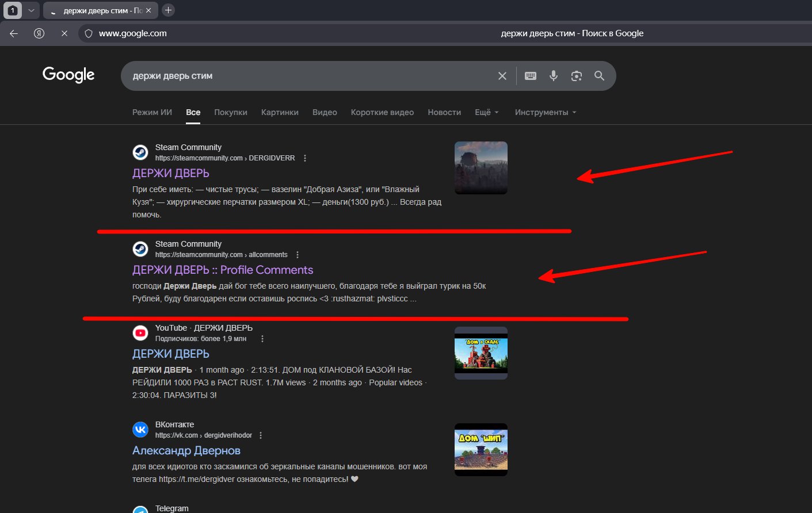The height and width of the screenshot is (513, 812).
Task: Click the YouTube result video thumbnail
Action: (x=481, y=353)
